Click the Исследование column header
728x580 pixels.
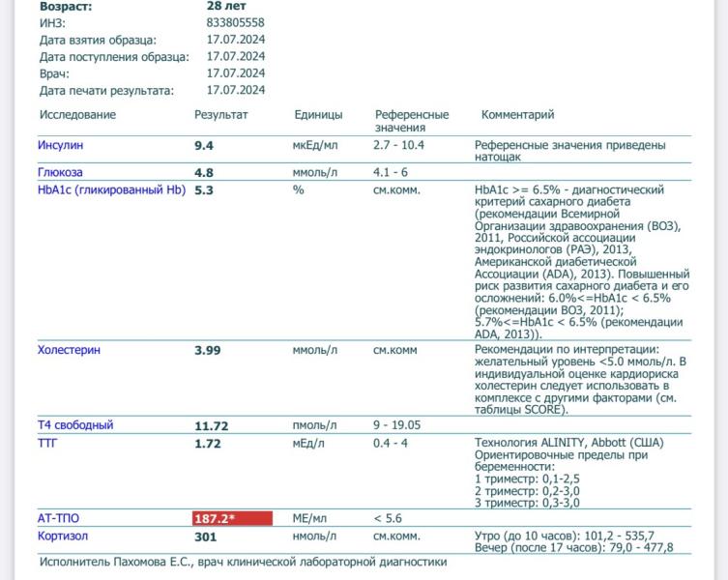pyautogui.click(x=77, y=115)
